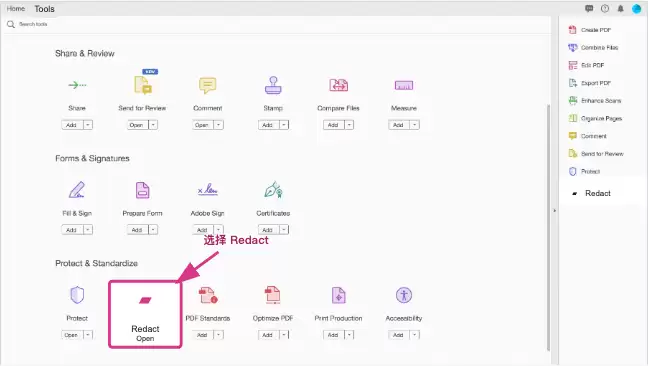Click Redact in right sidebar
Image resolution: width=648 pixels, height=366 pixels.
coord(591,193)
